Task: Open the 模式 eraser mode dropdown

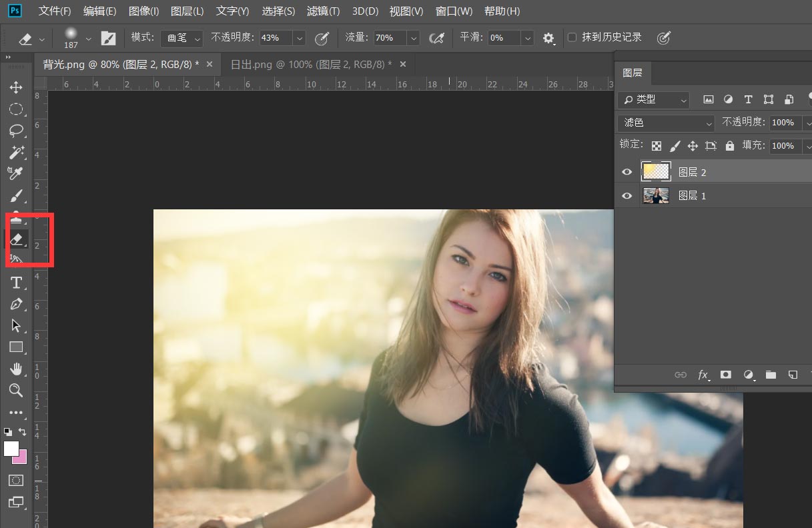Action: point(181,38)
